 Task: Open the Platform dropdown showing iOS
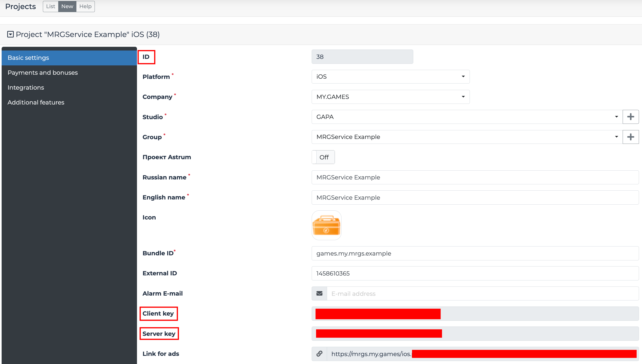coord(390,77)
